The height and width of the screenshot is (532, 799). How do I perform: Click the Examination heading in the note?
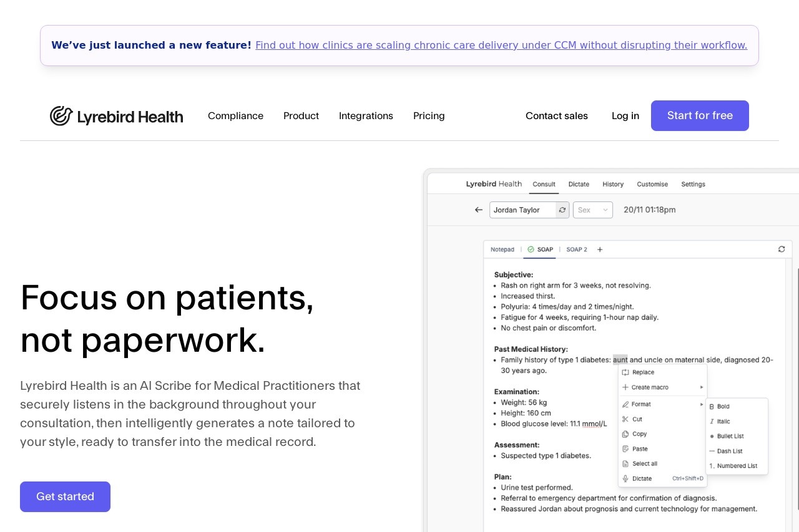click(517, 392)
